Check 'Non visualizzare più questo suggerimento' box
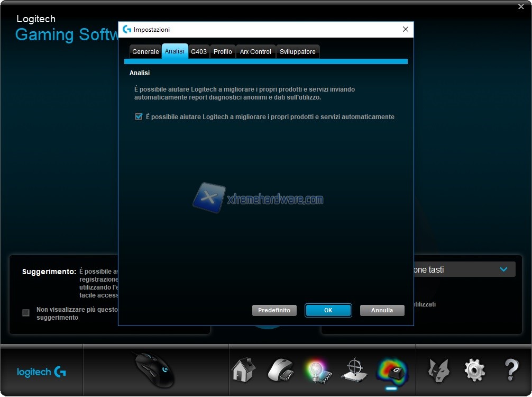 point(26,313)
